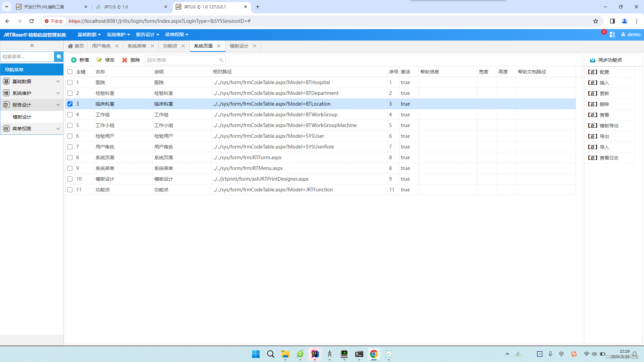644x362 pixels.
Task: Open File Explorer from taskbar
Action: pyautogui.click(x=285, y=354)
